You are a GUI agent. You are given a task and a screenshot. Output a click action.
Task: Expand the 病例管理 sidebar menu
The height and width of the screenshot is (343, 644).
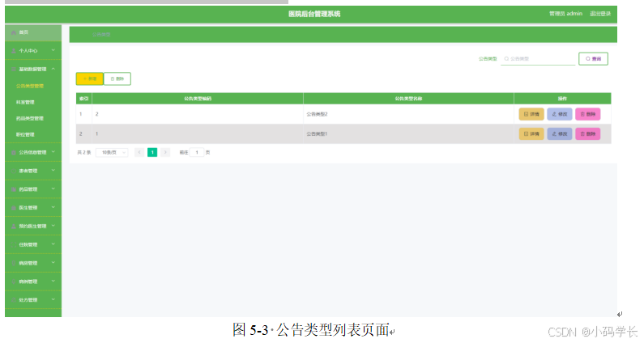(x=33, y=282)
